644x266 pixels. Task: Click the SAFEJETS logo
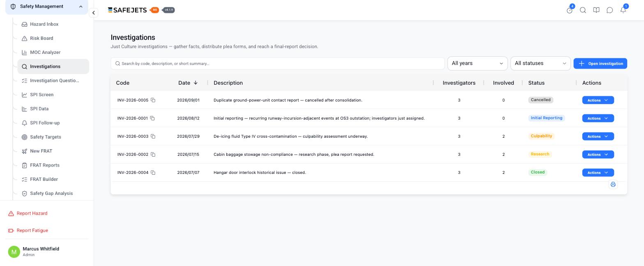click(127, 10)
